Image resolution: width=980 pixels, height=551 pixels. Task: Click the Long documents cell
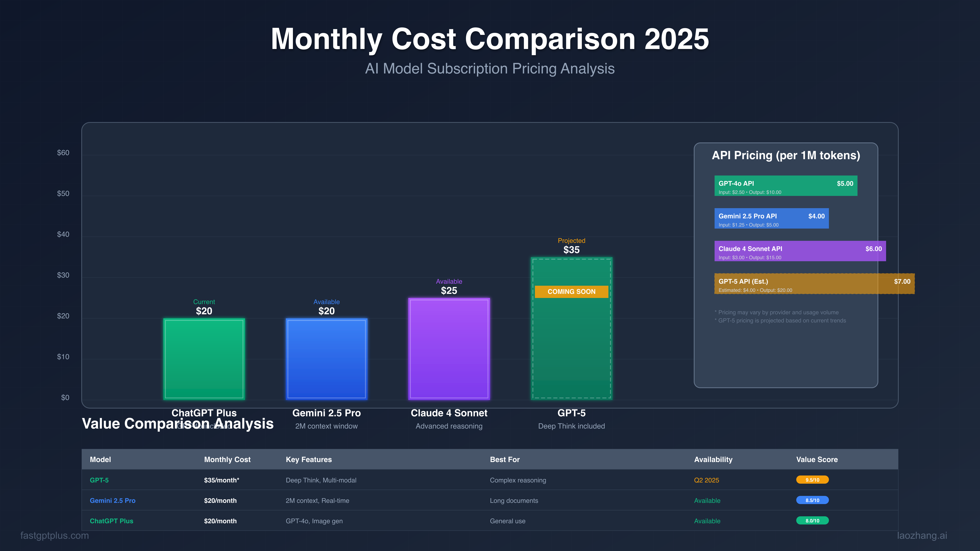(514, 500)
